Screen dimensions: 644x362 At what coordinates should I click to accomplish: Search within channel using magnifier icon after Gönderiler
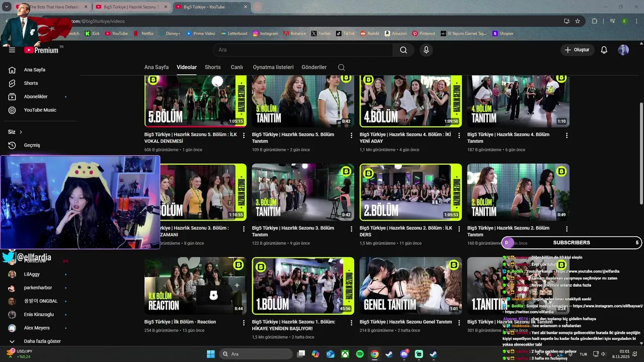tap(342, 67)
